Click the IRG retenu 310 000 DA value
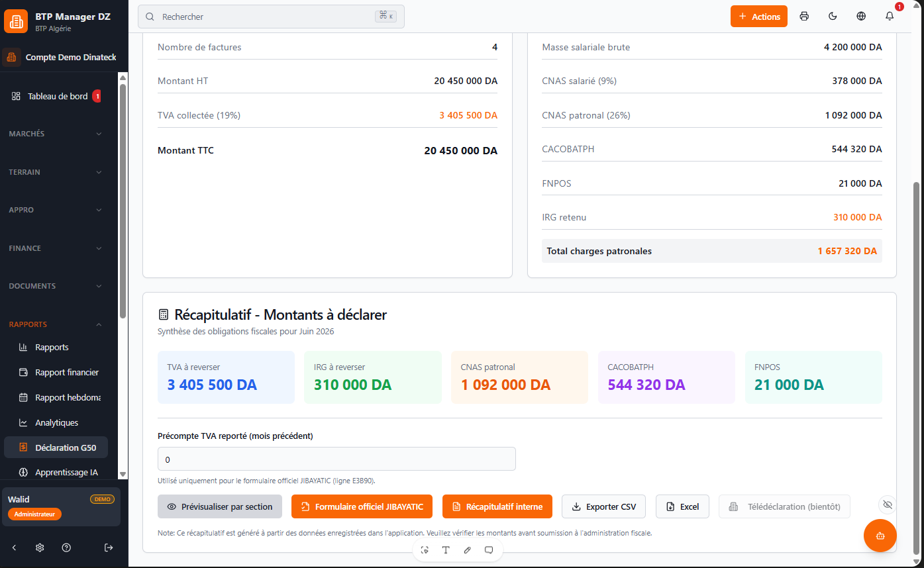This screenshot has height=568, width=924. tap(858, 217)
